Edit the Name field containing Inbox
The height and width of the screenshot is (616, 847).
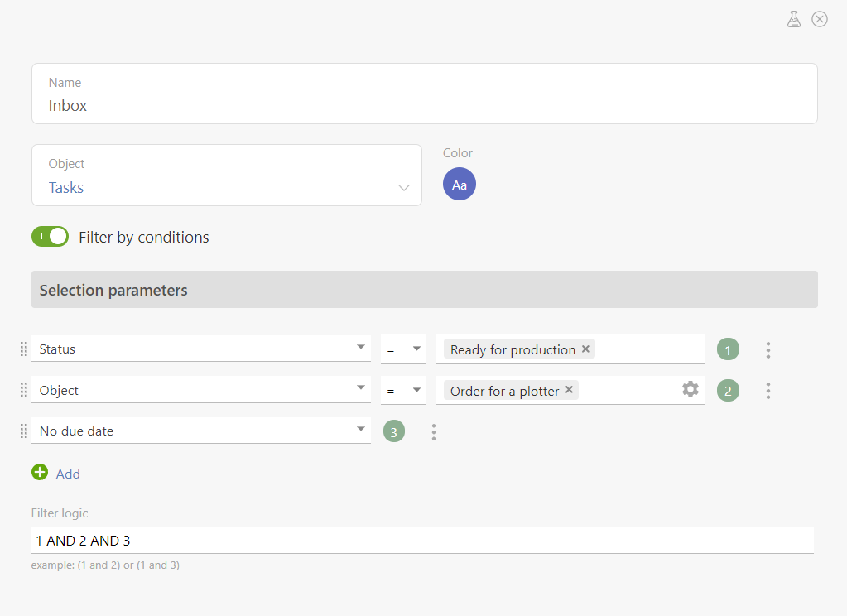[x=425, y=94]
